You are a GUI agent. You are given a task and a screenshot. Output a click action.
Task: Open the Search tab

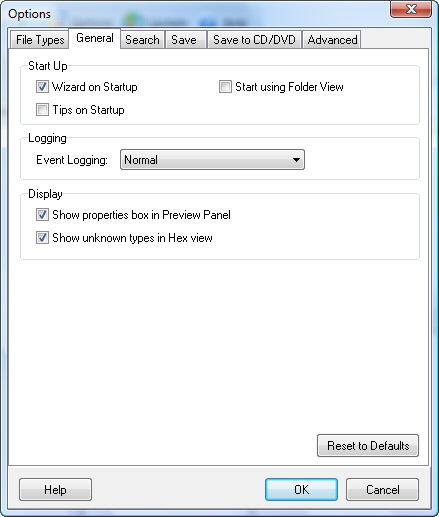click(x=142, y=40)
